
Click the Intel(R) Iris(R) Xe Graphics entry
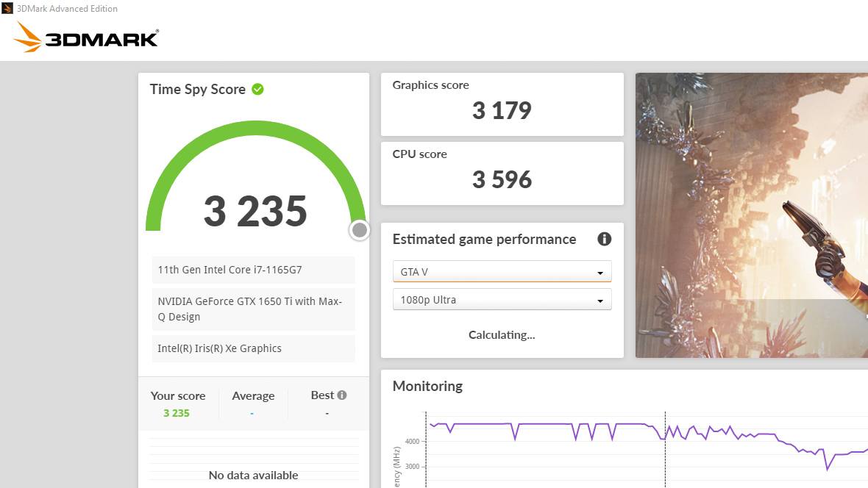coord(254,348)
